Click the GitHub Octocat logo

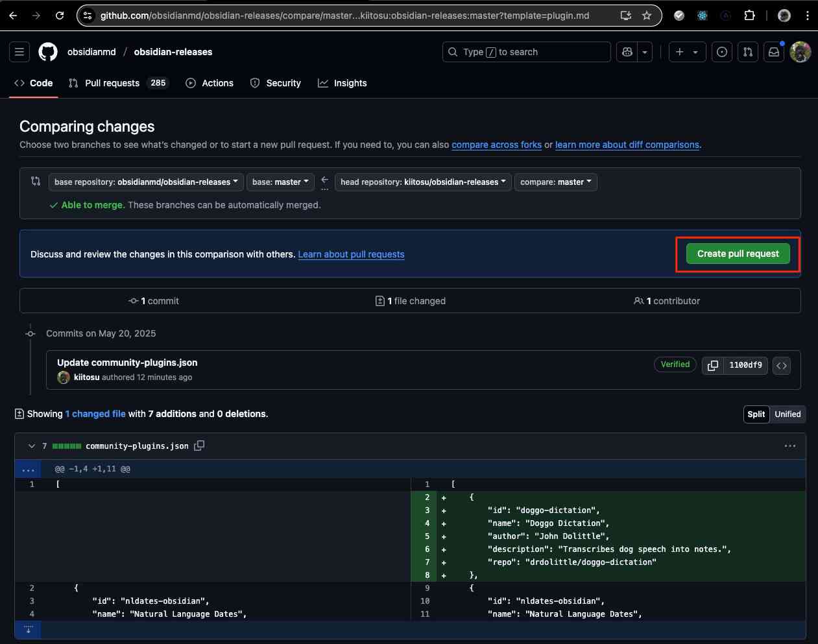coord(48,52)
